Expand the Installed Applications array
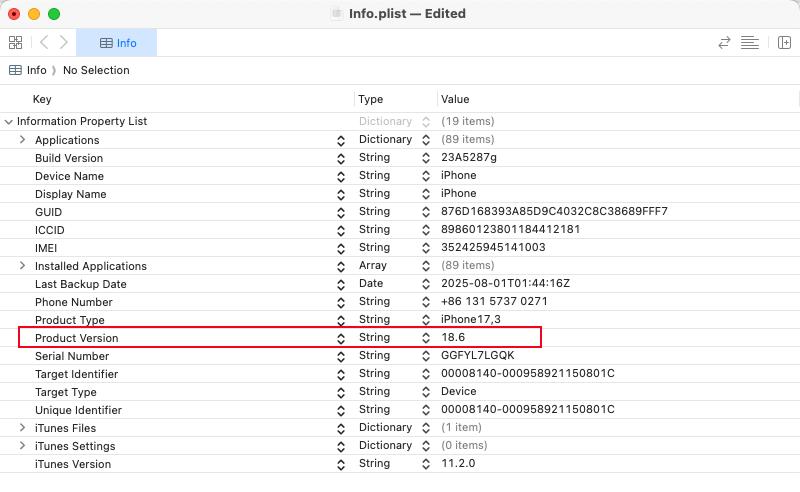The image size is (800, 492). (22, 265)
